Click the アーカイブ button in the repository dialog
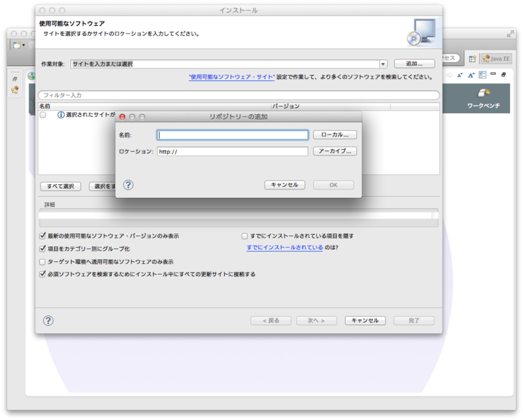Screen dimensions: 523x420 click(334, 151)
